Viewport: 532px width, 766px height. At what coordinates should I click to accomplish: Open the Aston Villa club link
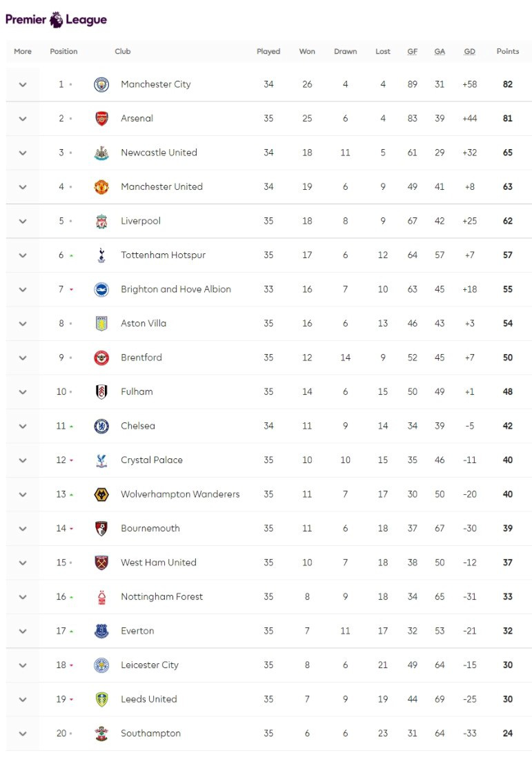[144, 324]
